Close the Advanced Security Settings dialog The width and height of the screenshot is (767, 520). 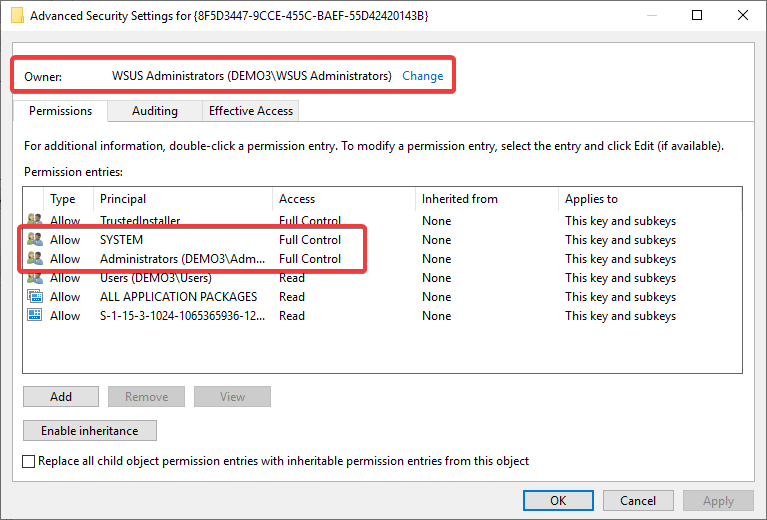[x=743, y=15]
